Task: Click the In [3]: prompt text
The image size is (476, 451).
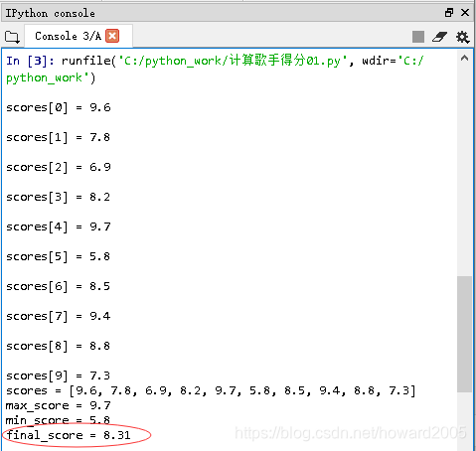Action: click(30, 61)
